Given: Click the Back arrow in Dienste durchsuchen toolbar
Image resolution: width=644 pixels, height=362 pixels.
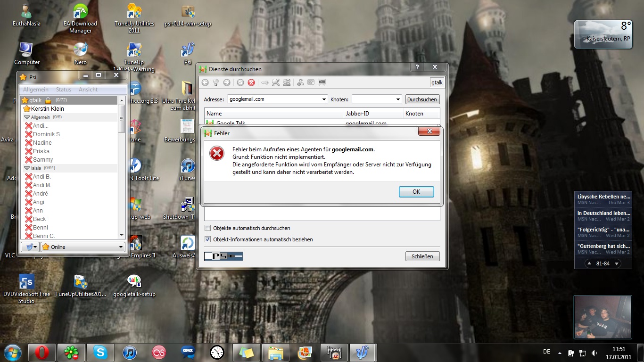Looking at the screenshot, I should (x=205, y=82).
